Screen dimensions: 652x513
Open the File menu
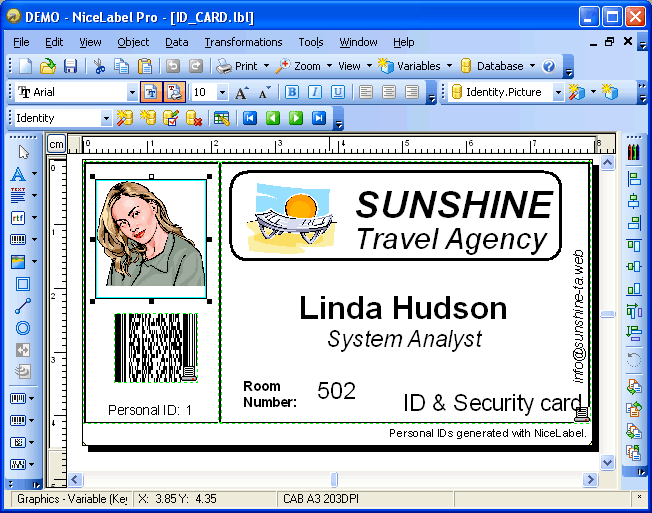tap(21, 42)
